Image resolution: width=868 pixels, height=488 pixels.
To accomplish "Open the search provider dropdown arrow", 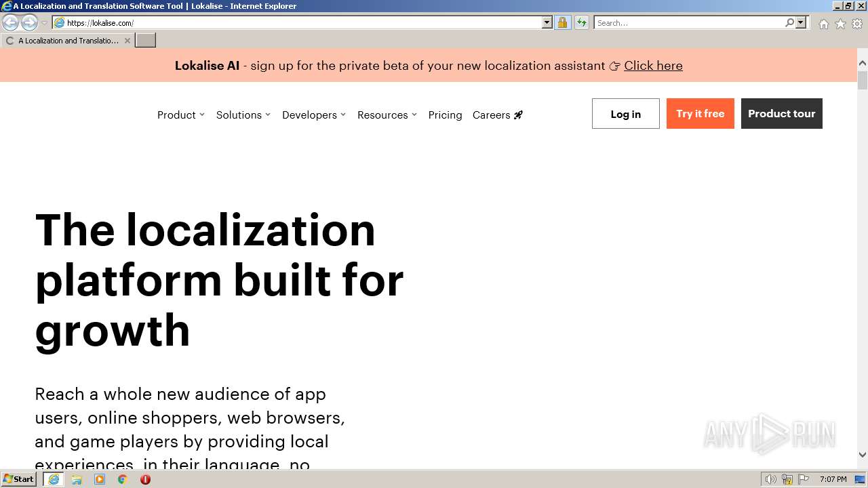I will (801, 22).
